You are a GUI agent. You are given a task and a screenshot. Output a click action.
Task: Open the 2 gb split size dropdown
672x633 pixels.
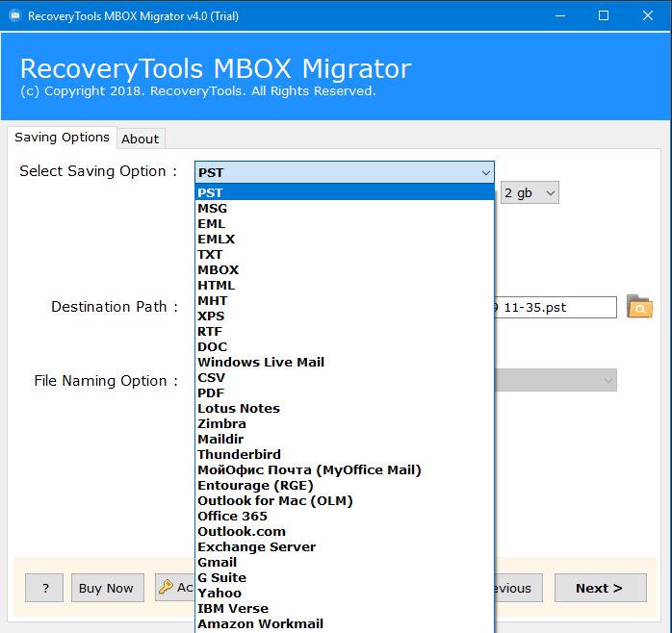click(530, 193)
